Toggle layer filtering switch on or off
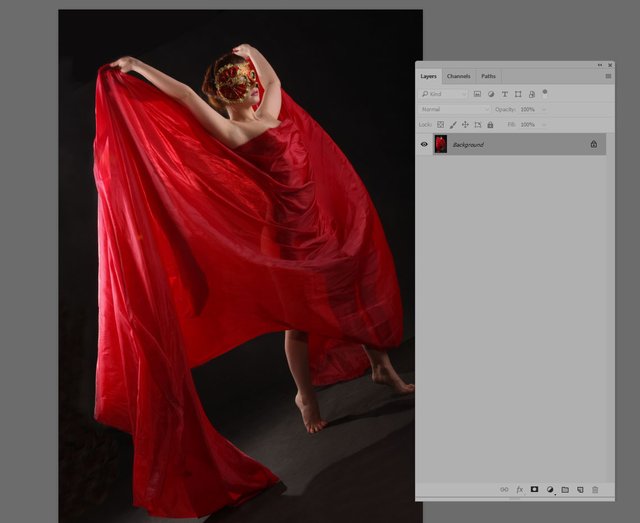Screen dimensions: 640x523 (545, 93)
